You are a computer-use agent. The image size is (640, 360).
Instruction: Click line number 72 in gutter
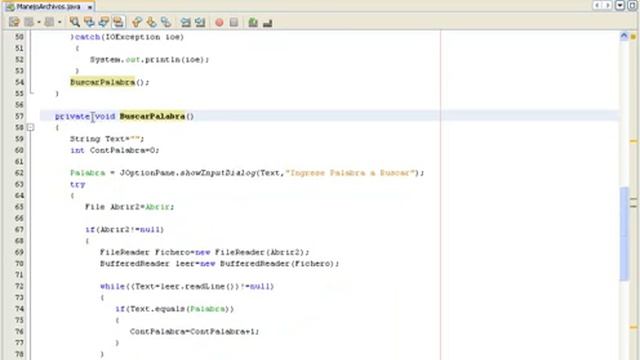point(19,286)
